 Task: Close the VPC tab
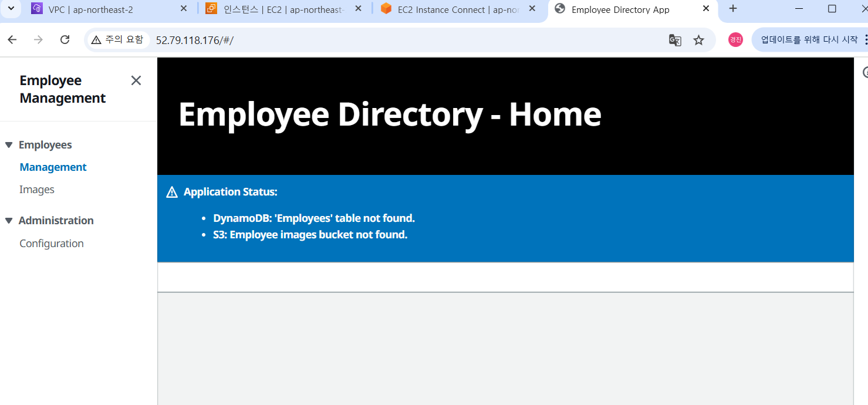(184, 9)
